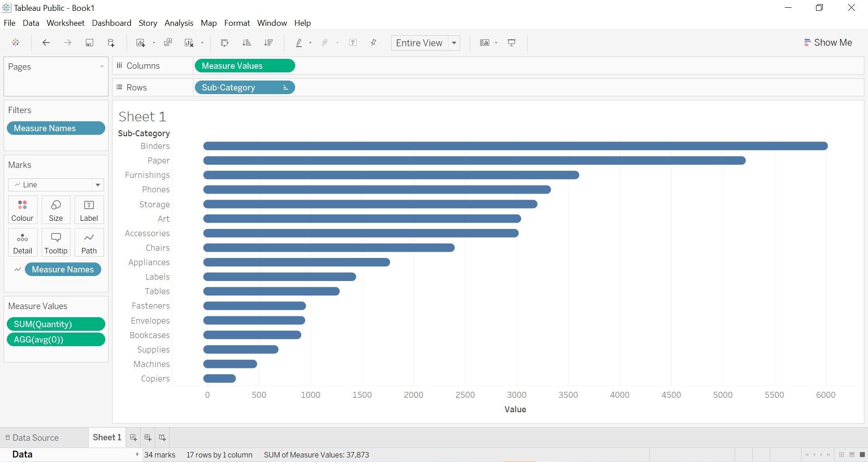This screenshot has height=462, width=868.
Task: Open the mark type dropdown showing Line
Action: click(x=99, y=185)
